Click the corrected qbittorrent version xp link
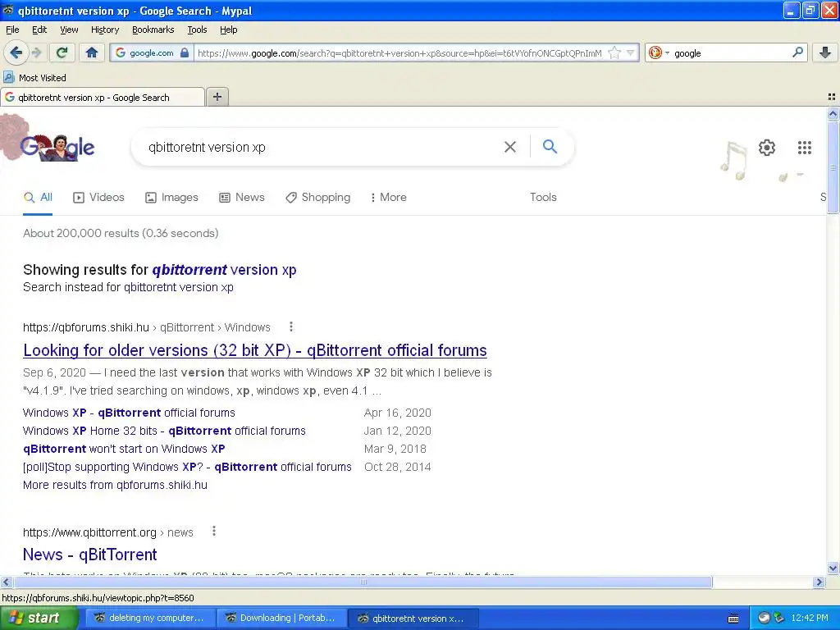 click(225, 269)
